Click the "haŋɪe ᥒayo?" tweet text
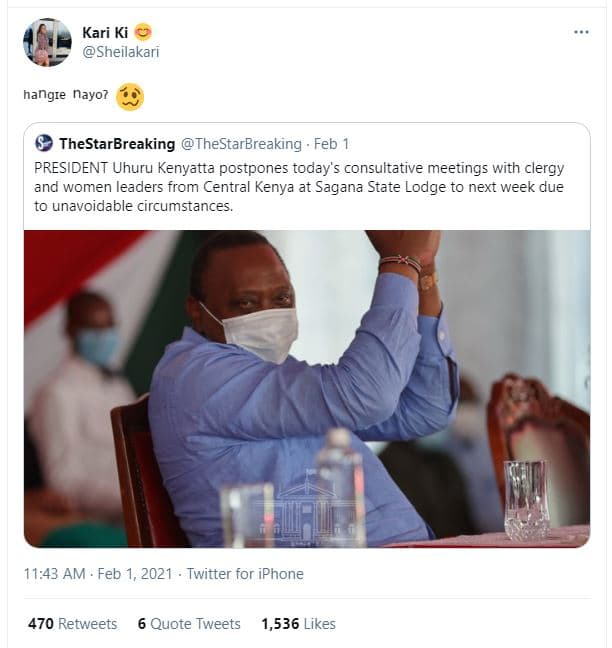Viewport: 612px width, 648px height. pos(68,97)
